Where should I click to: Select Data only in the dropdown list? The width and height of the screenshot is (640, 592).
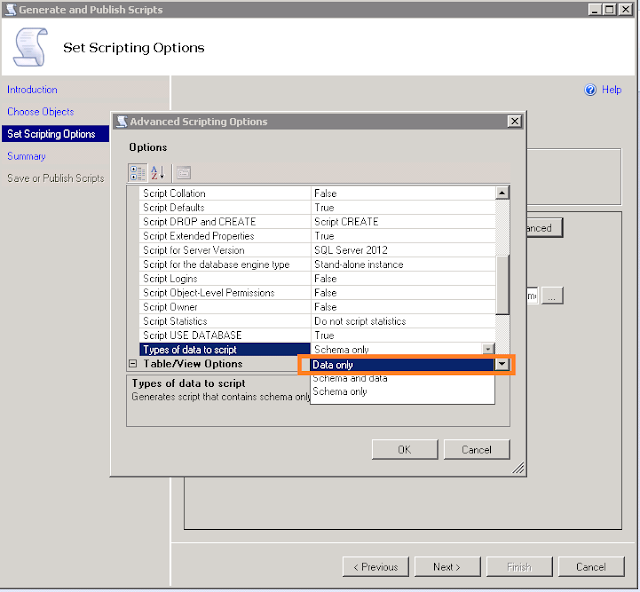point(402,365)
